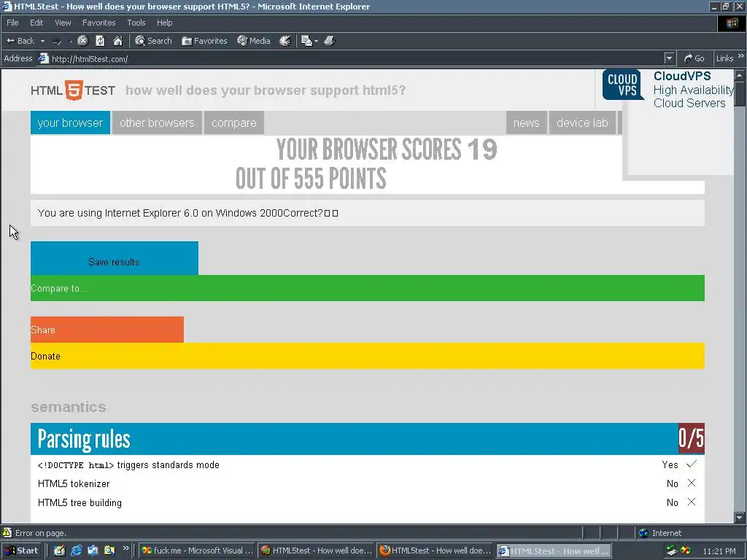The height and width of the screenshot is (560, 747).
Task: Click the vertical scrollbar down arrow
Action: 740,518
